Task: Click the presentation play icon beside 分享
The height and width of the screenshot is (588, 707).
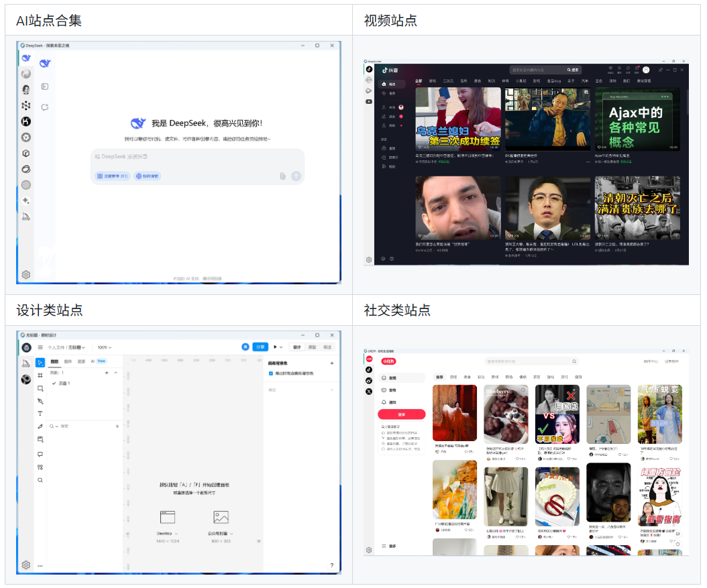Action: click(276, 346)
